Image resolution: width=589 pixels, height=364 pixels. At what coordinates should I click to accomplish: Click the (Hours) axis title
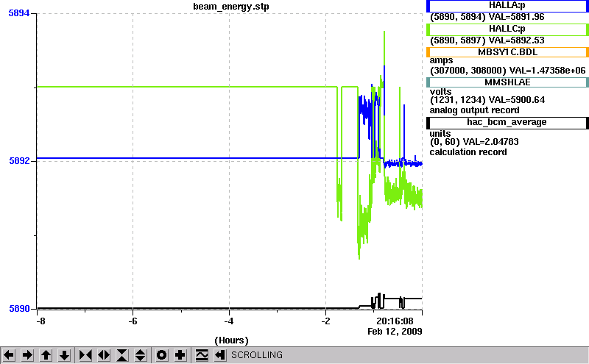(231, 340)
